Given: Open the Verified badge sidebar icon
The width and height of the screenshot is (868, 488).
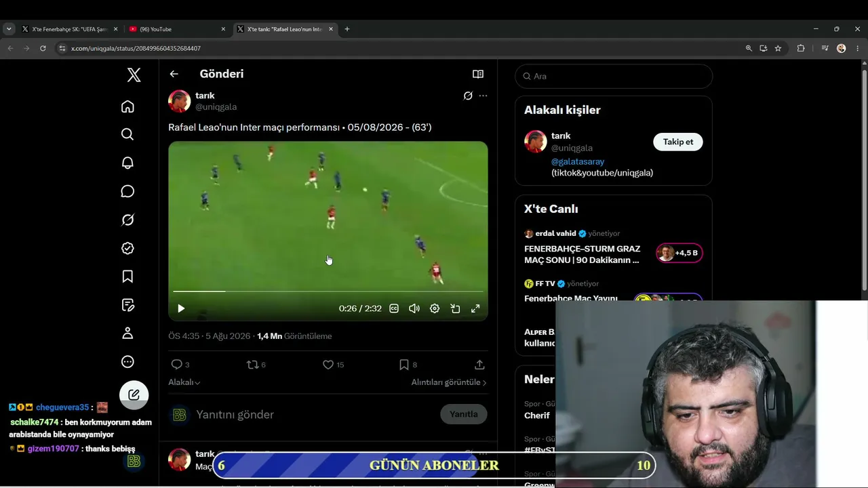Looking at the screenshot, I should pyautogui.click(x=127, y=248).
